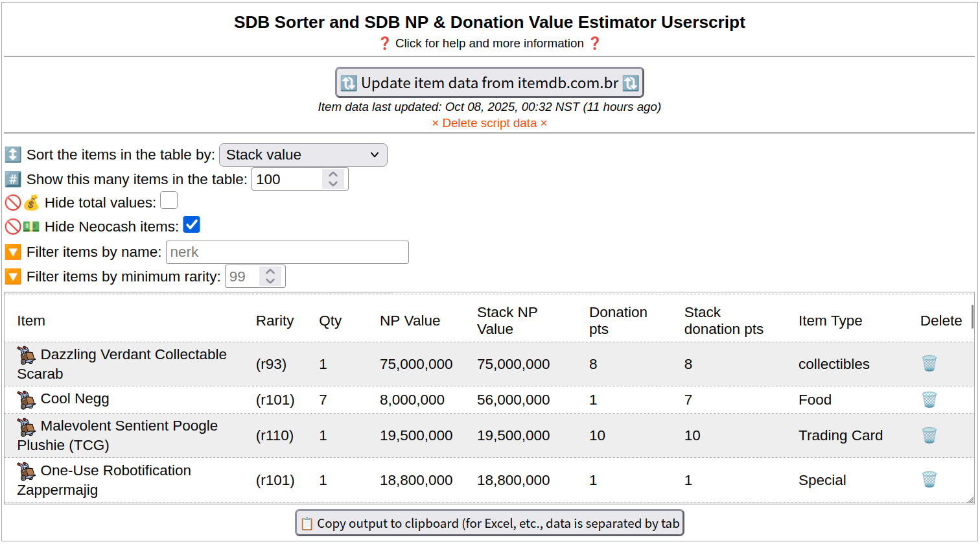This screenshot has width=980, height=544.
Task: Sort by Stack NP Value column header
Action: [x=507, y=320]
